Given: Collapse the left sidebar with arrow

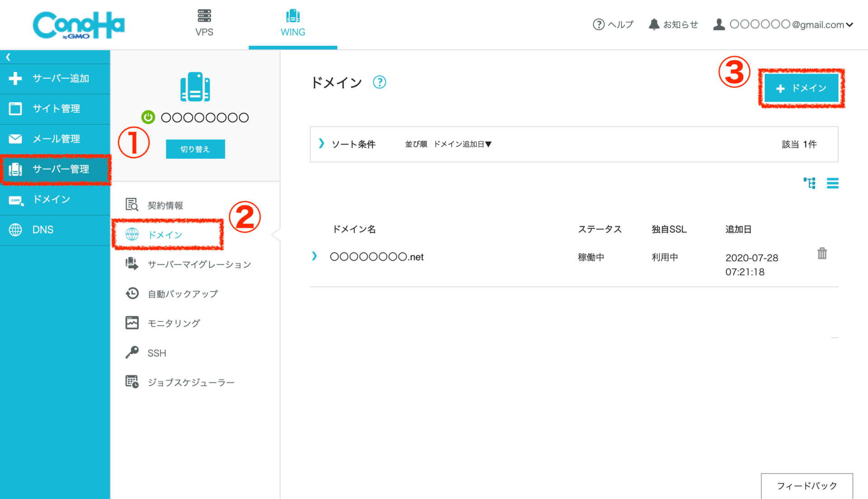Looking at the screenshot, I should [x=8, y=57].
